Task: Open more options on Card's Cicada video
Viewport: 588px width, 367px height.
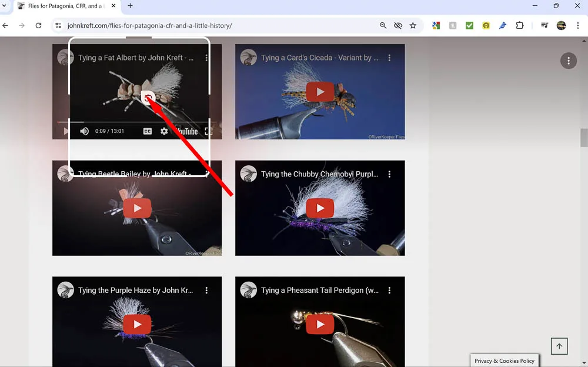Action: (390, 58)
